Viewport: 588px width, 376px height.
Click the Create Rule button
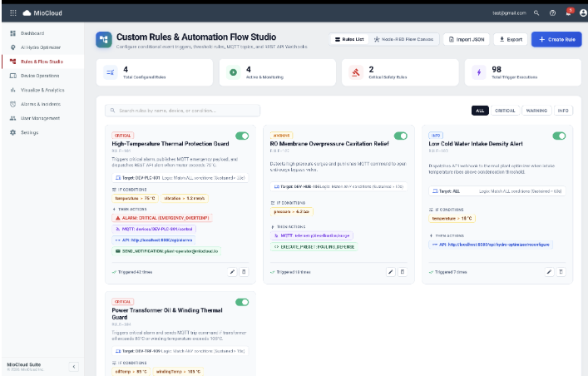click(556, 39)
